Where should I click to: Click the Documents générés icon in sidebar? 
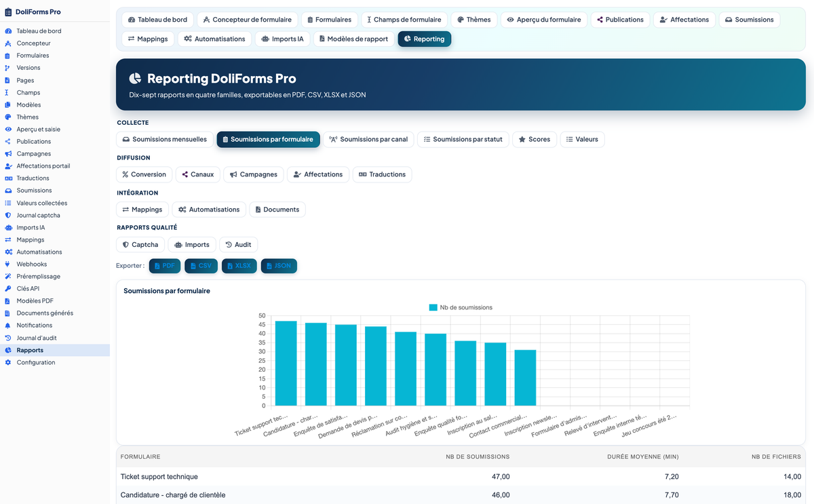click(8, 313)
